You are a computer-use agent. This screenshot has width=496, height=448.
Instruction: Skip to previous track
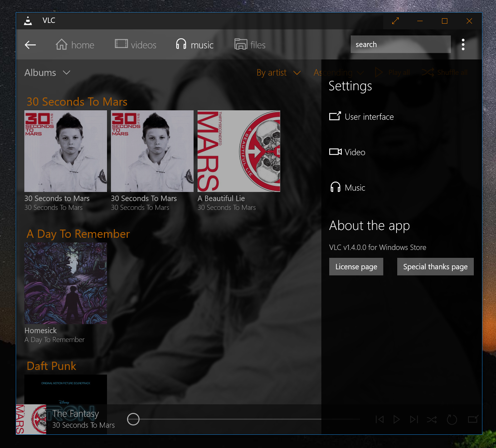tap(380, 419)
